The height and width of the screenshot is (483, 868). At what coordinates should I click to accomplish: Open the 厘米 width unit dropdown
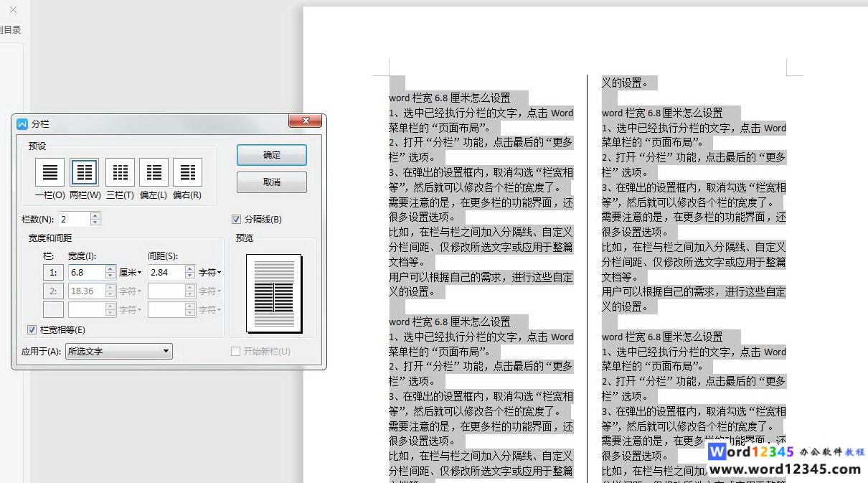(130, 273)
